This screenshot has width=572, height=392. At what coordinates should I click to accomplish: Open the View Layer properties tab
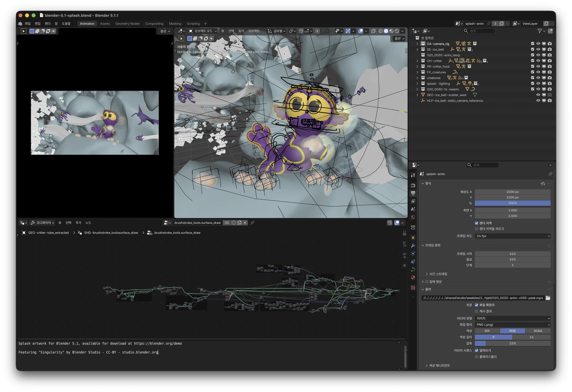(x=413, y=201)
